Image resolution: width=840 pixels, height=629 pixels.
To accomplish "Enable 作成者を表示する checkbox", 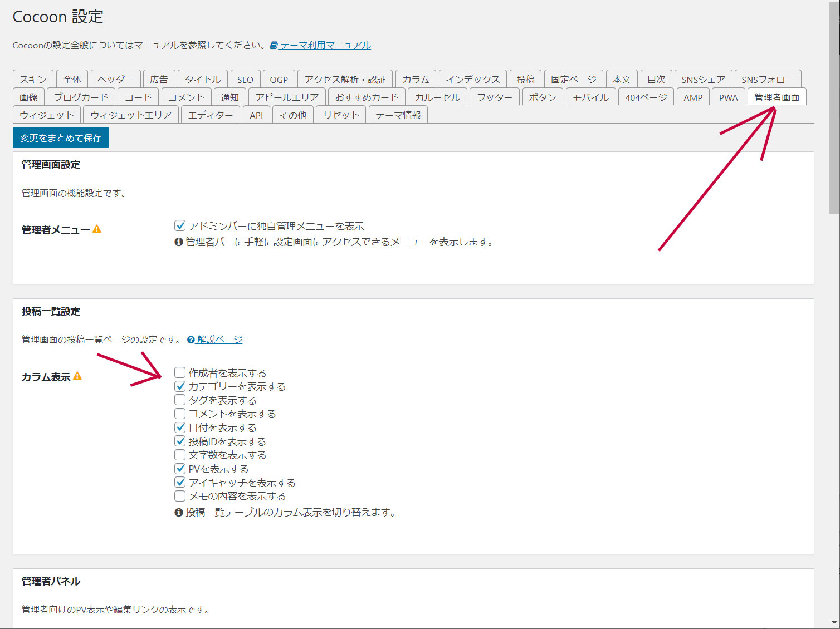I will [x=180, y=372].
